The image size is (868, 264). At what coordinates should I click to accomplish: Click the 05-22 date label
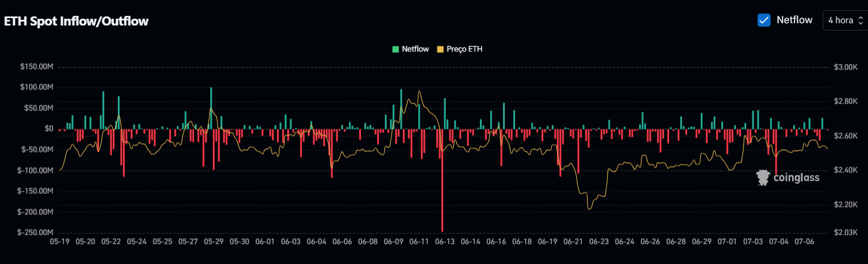click(x=111, y=241)
